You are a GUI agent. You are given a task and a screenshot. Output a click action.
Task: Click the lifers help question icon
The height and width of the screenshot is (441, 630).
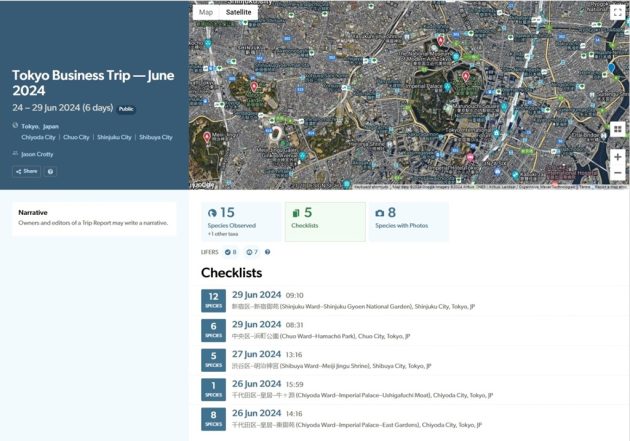point(267,252)
